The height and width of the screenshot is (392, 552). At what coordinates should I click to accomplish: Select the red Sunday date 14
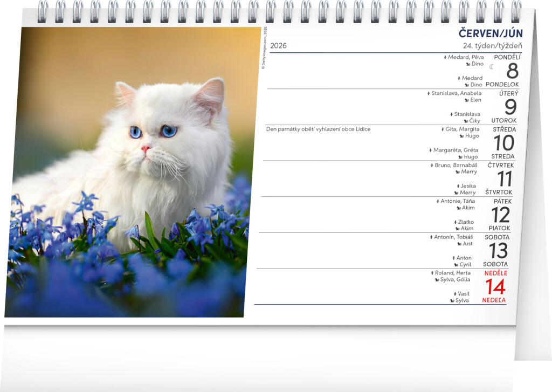[495, 287]
